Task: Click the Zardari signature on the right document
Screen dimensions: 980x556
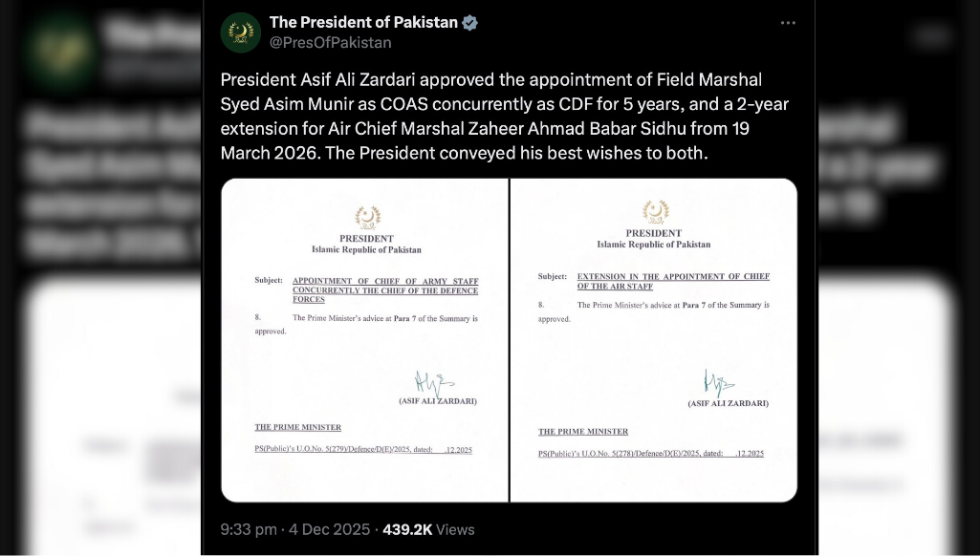Action: pyautogui.click(x=718, y=384)
